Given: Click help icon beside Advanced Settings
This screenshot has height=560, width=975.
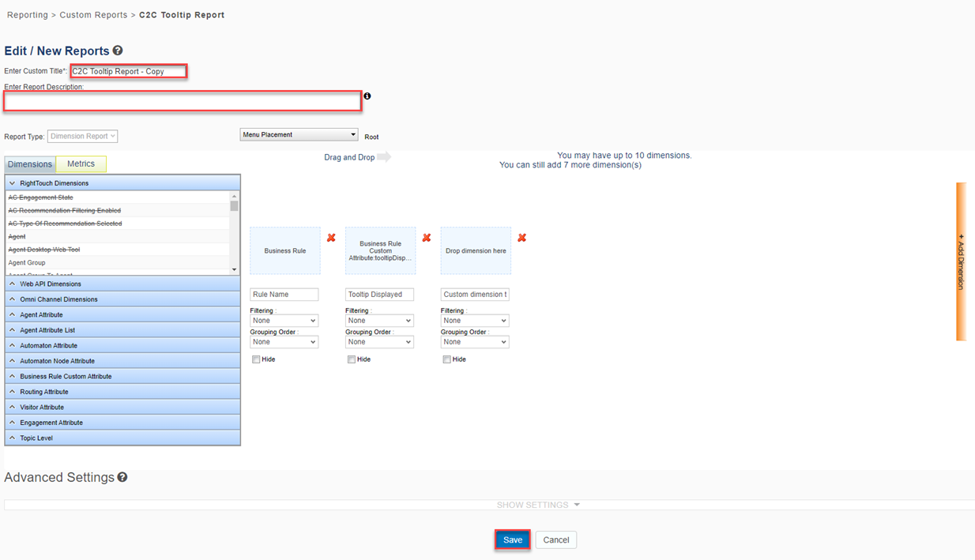Looking at the screenshot, I should [122, 478].
